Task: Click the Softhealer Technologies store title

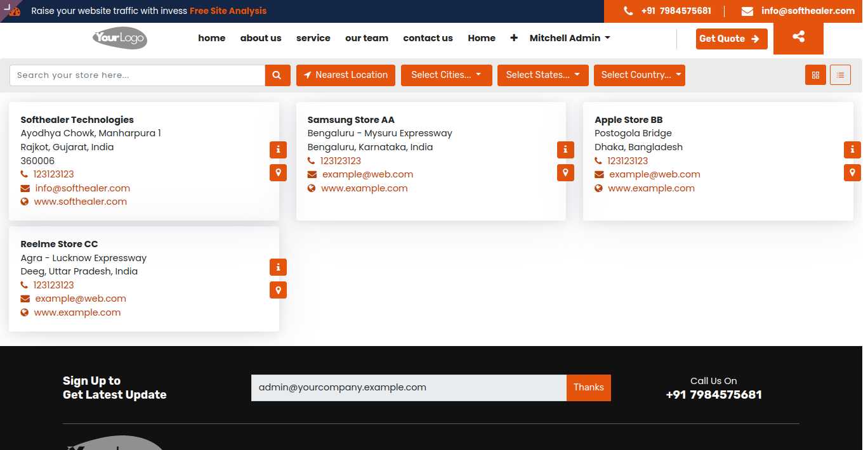Action: click(77, 120)
